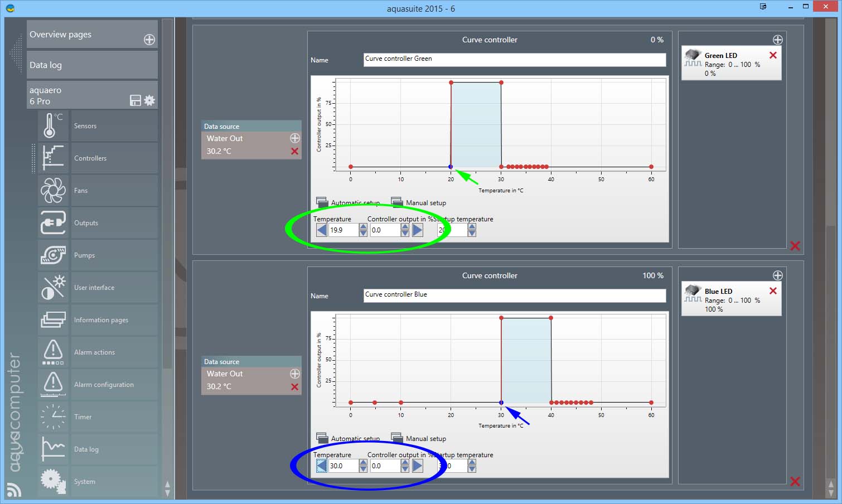
Task: Open the System gears icon
Action: point(53,482)
